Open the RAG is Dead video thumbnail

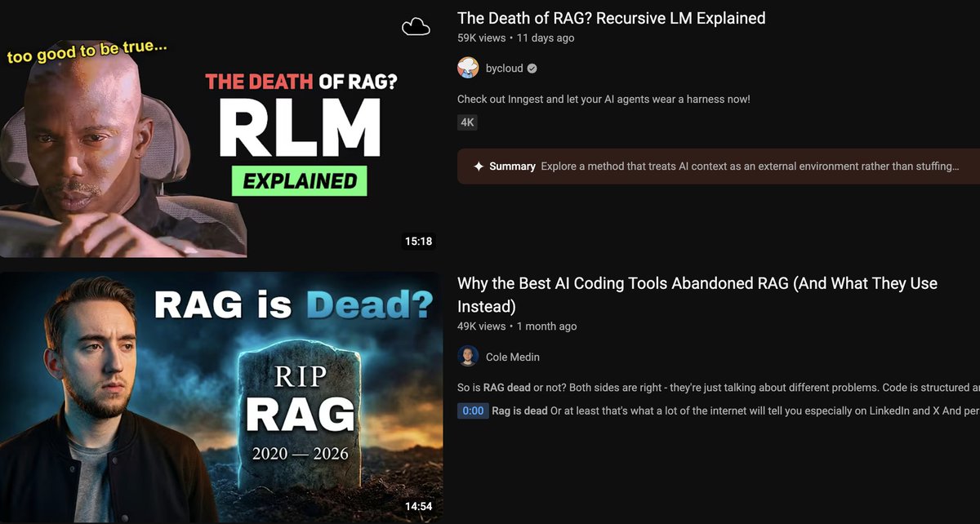(220, 397)
